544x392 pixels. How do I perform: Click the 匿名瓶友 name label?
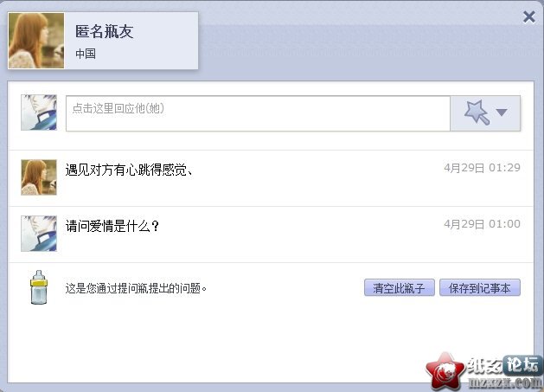(105, 32)
